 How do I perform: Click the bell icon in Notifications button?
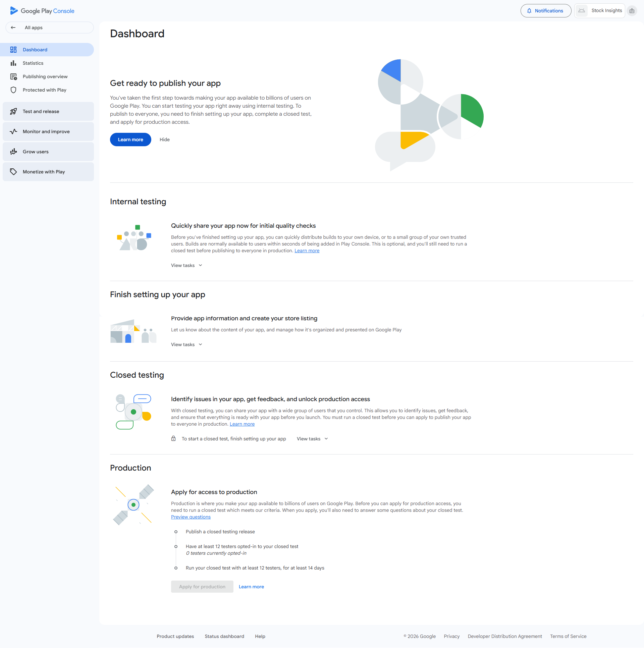click(529, 11)
